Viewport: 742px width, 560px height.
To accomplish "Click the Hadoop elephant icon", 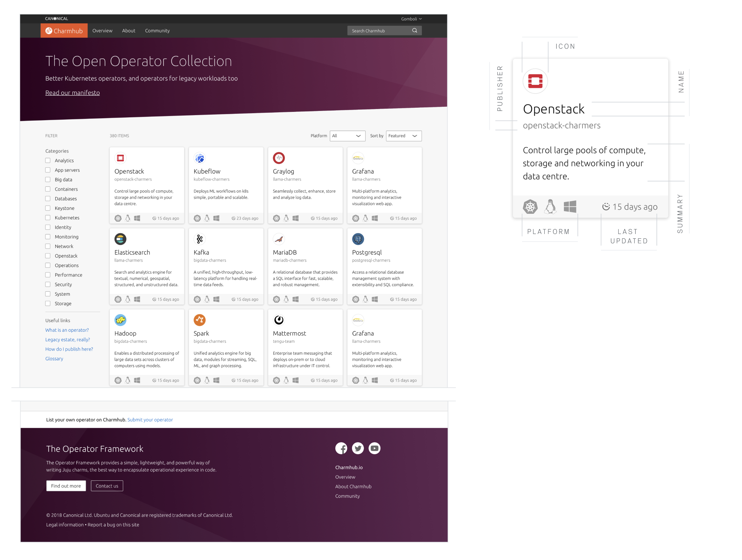I will 121,320.
